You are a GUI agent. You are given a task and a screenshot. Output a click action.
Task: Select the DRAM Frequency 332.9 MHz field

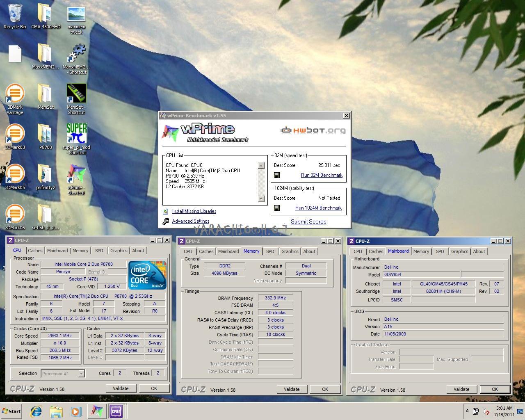pyautogui.click(x=275, y=298)
